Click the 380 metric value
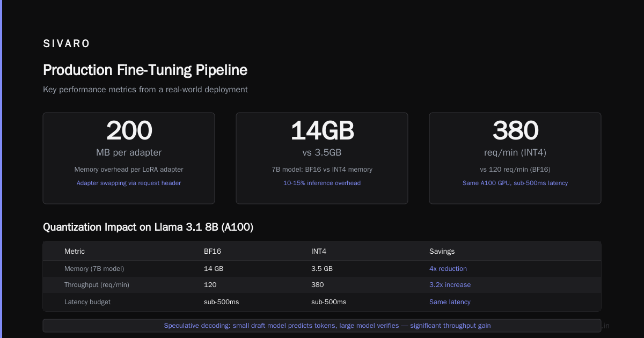This screenshot has height=338, width=644. click(515, 130)
